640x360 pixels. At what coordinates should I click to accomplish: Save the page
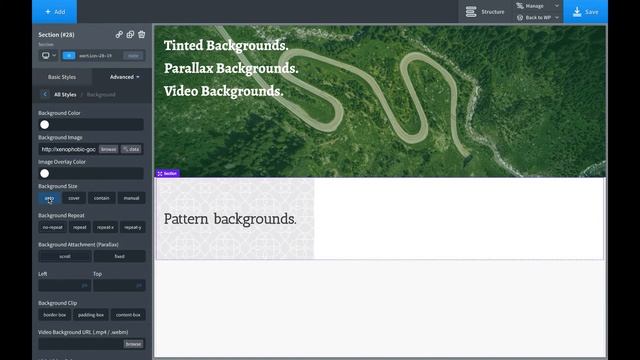click(x=585, y=12)
